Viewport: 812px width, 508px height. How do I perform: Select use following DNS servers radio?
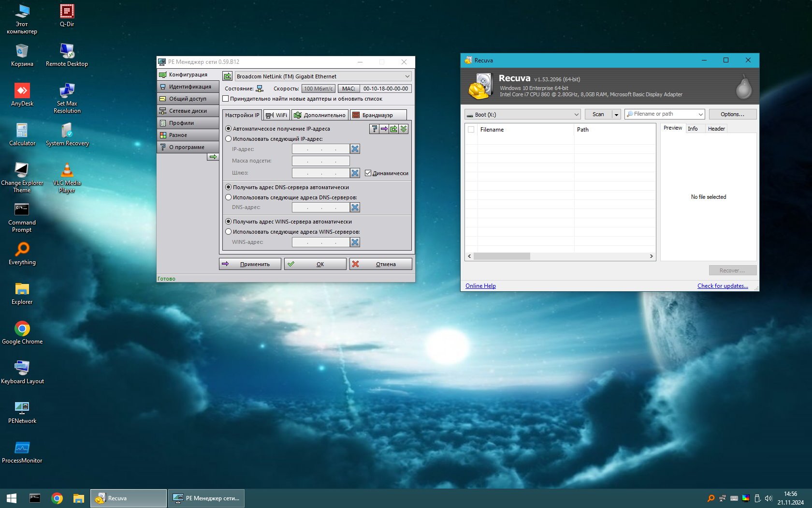pyautogui.click(x=229, y=197)
